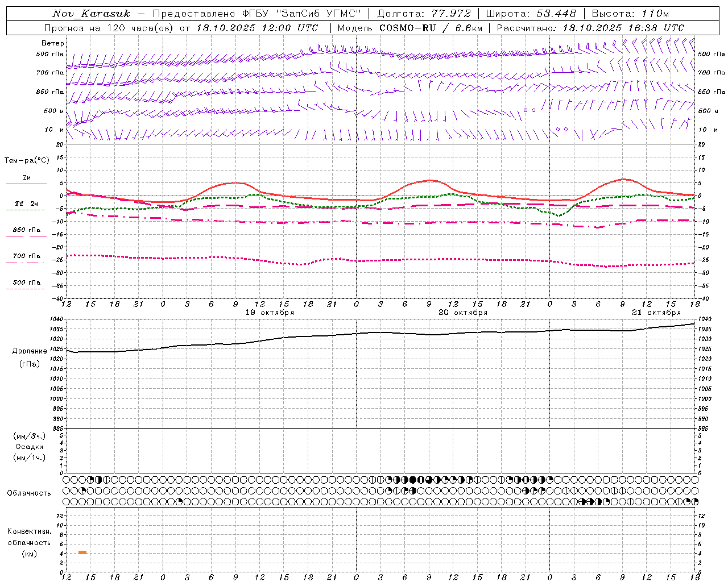Click the orange convective cloud bar

[82, 552]
